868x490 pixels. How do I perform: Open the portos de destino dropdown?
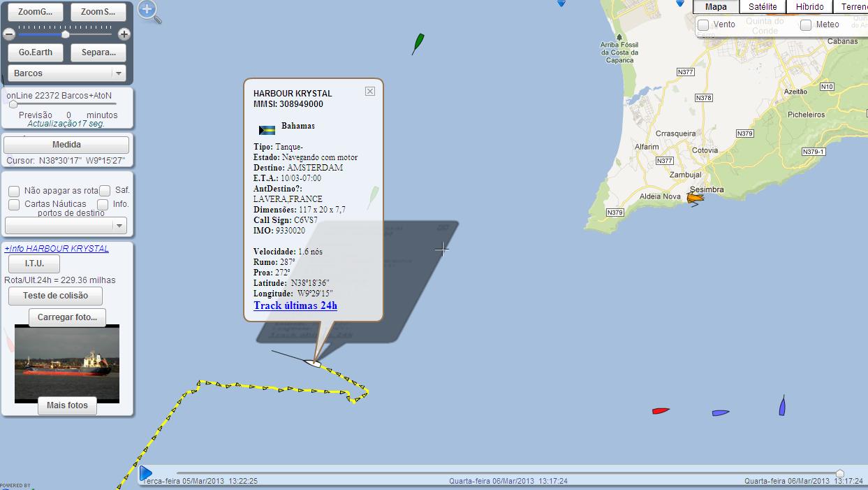[66, 225]
